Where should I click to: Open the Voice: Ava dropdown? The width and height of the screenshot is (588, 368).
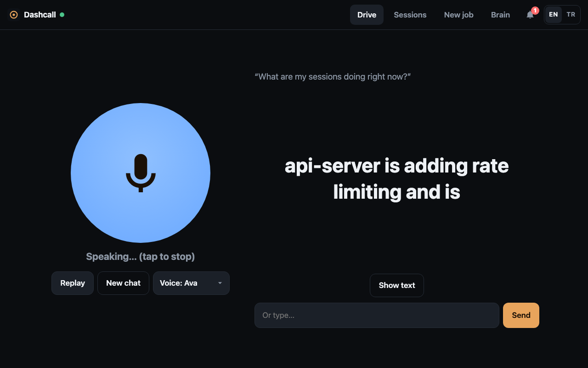point(191,283)
